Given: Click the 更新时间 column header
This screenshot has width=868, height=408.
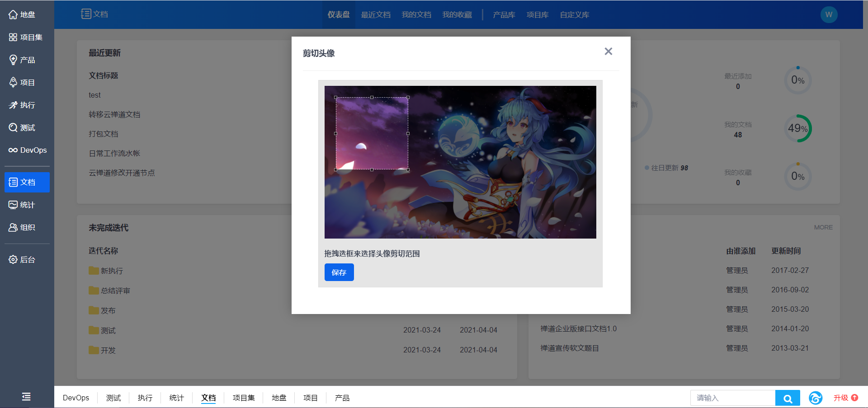Looking at the screenshot, I should click(x=786, y=251).
